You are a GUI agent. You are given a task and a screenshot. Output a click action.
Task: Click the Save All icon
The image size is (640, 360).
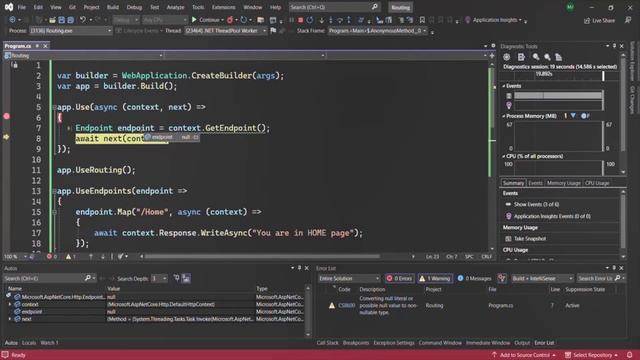pyautogui.click(x=70, y=20)
